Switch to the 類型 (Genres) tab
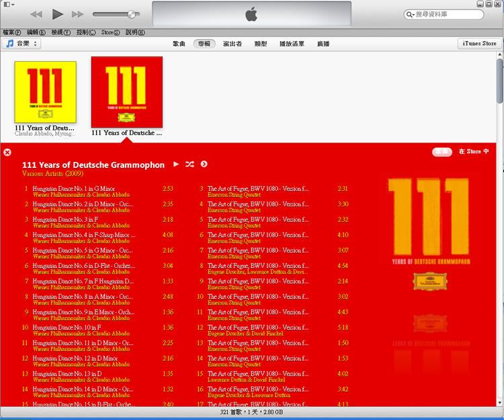The height and width of the screenshot is (420, 504). coord(260,44)
